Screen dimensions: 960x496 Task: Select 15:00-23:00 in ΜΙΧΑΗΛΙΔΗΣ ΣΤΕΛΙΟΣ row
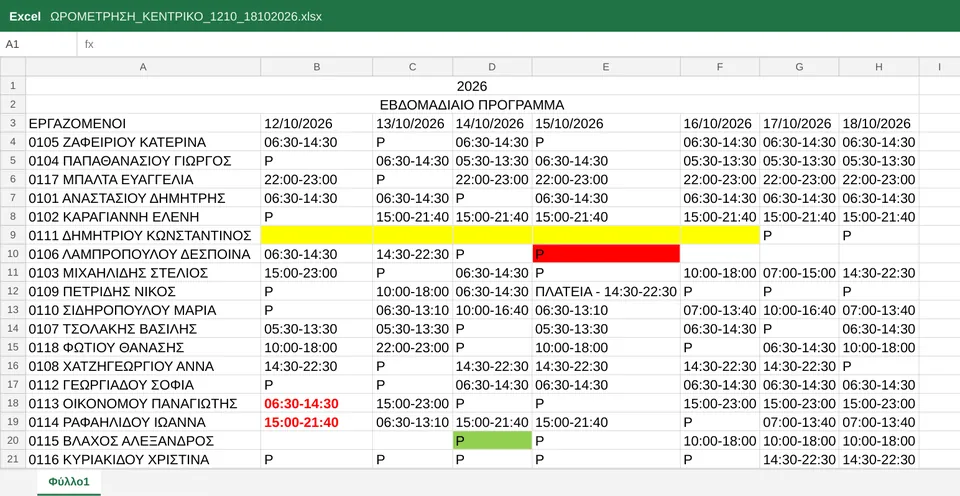tap(317, 272)
